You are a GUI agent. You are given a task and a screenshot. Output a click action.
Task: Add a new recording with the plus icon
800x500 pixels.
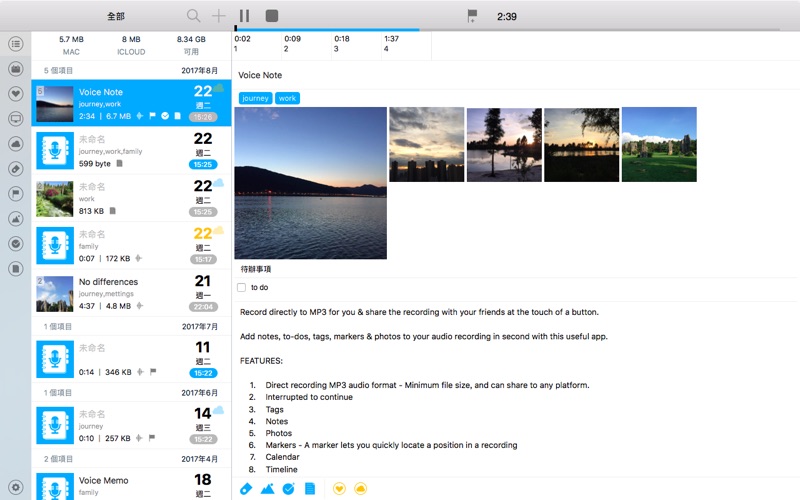[x=218, y=16]
